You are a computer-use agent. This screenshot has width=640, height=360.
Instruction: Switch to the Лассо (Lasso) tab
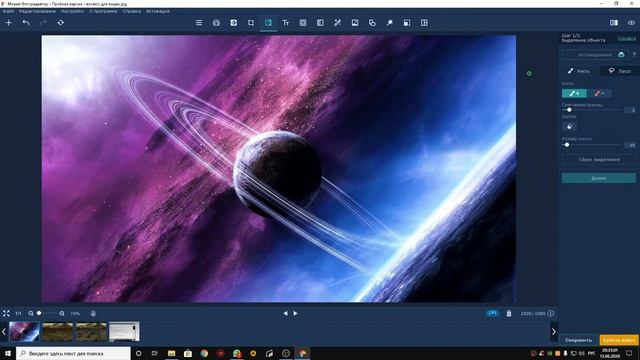tap(620, 71)
